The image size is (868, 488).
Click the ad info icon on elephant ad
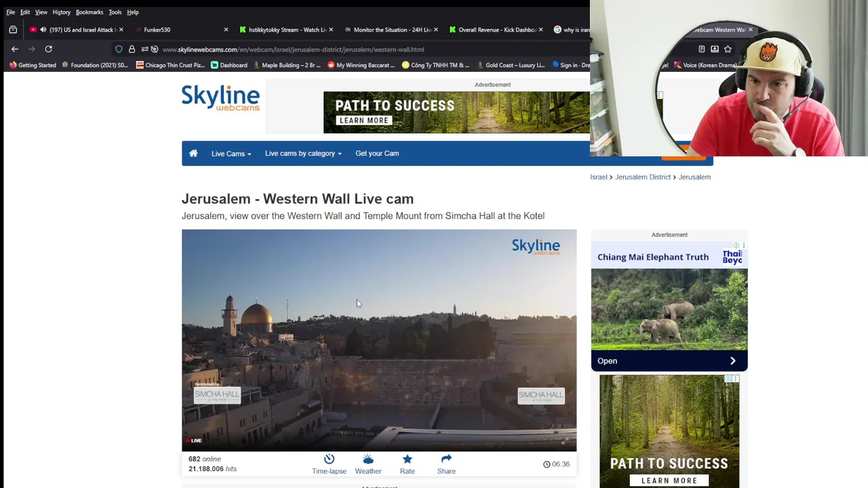click(736, 245)
